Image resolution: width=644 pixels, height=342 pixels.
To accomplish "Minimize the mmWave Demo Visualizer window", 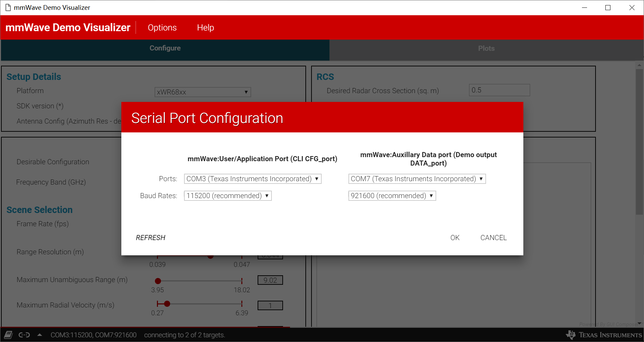I will [x=584, y=7].
